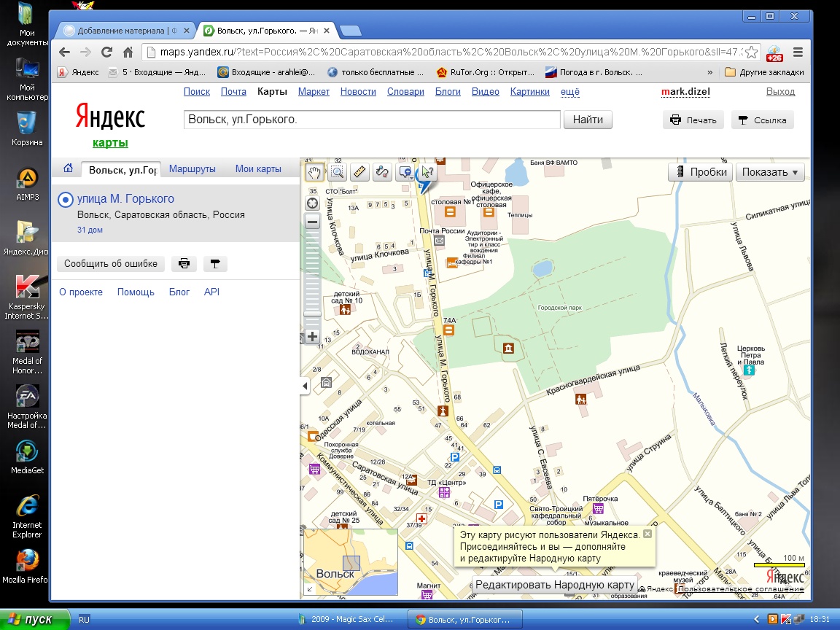
Task: Open Пользовательское соглашение link
Action: [x=742, y=588]
